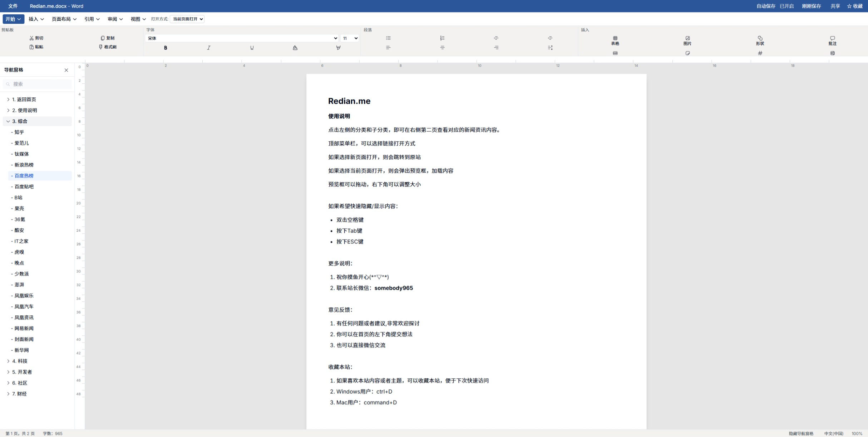
Task: Expand the 4. 科技 section in navigation
Action: (9, 361)
